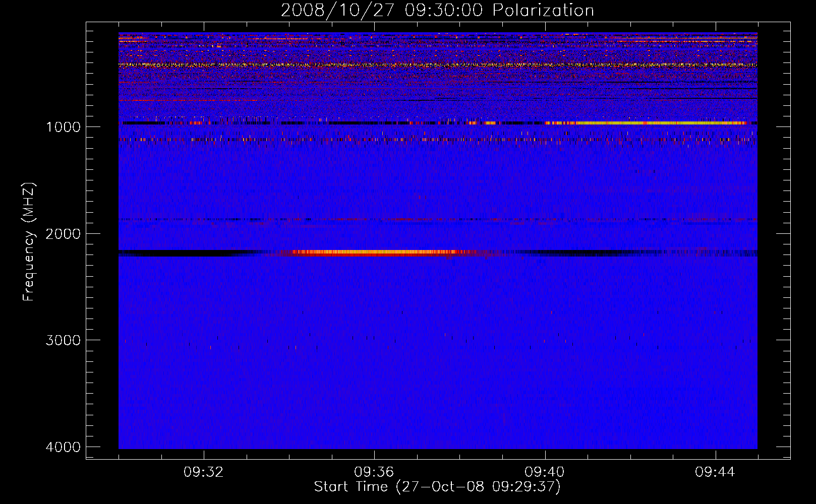The width and height of the screenshot is (816, 504).
Task: Click the 09:32 time tick label
Action: (x=204, y=472)
